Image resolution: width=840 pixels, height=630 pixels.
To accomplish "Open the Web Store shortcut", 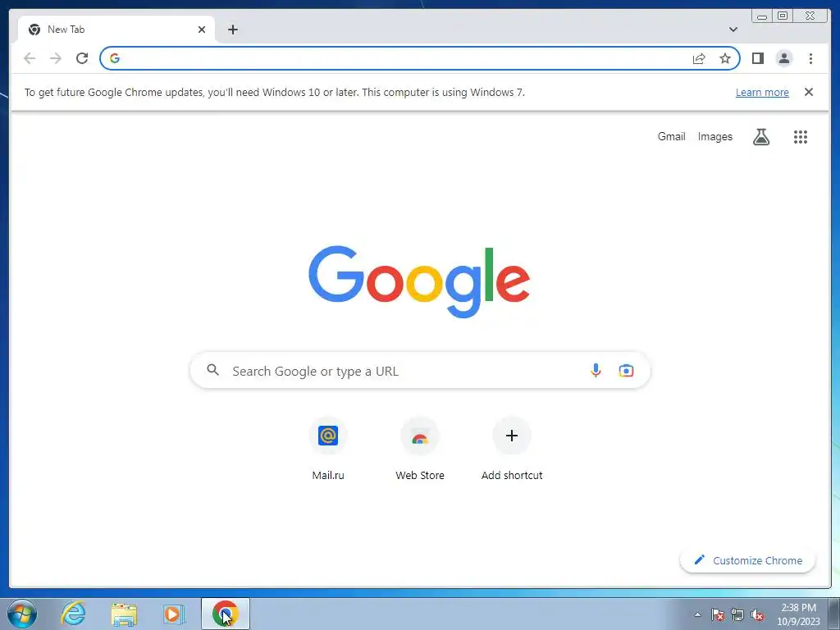I will 420,450.
